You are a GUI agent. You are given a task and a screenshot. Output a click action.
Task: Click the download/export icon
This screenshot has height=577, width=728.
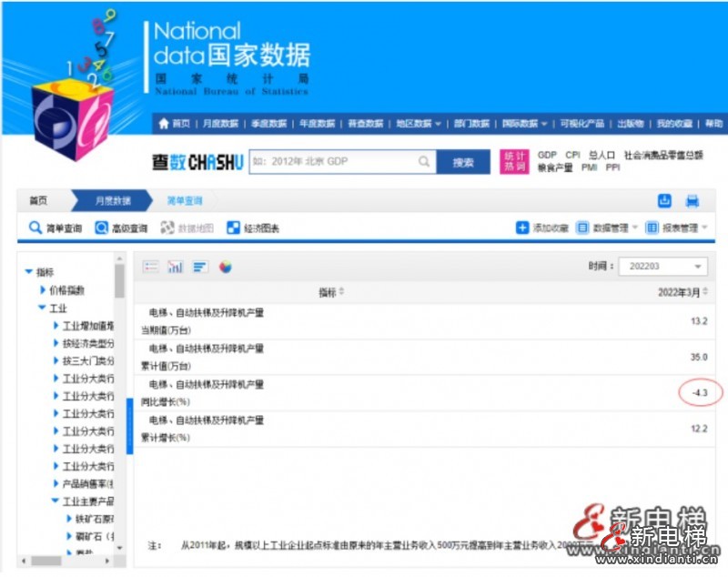click(664, 201)
